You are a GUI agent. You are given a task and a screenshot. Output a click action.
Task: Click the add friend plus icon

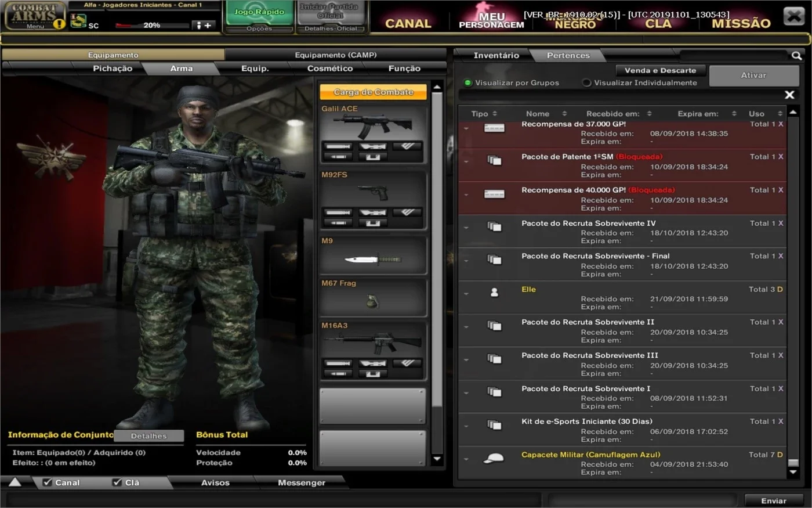(x=204, y=25)
